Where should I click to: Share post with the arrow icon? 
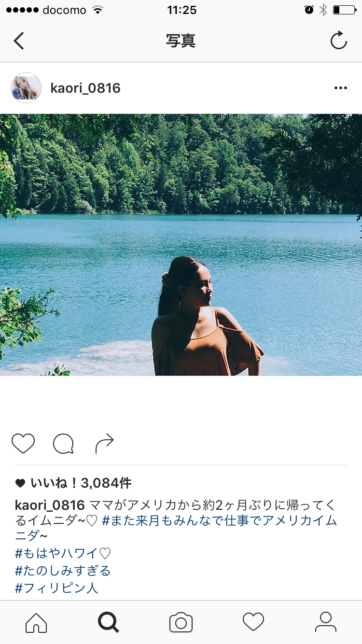[x=104, y=444]
